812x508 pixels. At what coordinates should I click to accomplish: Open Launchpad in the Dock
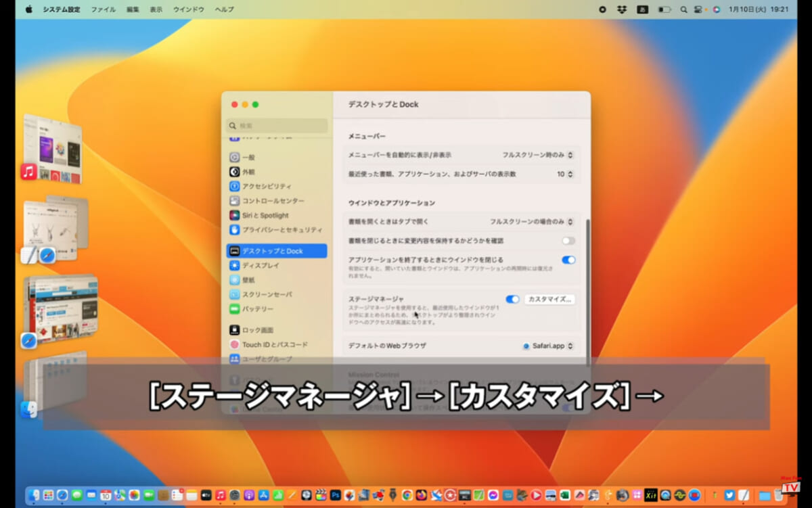click(48, 495)
